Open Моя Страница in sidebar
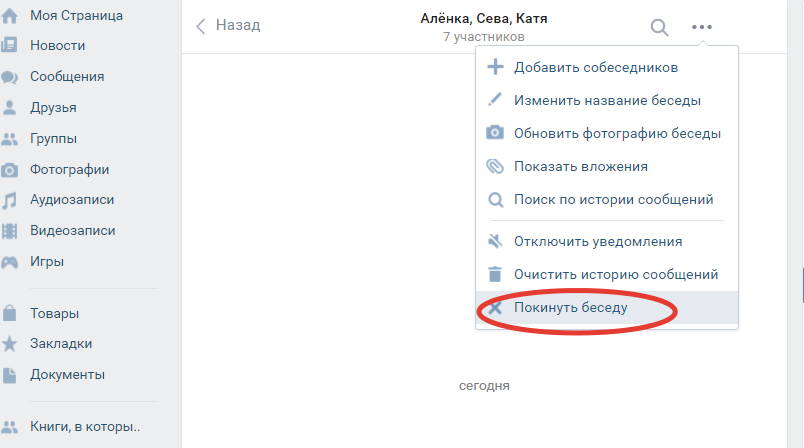Viewport: 804px width, 448px height. [x=76, y=15]
